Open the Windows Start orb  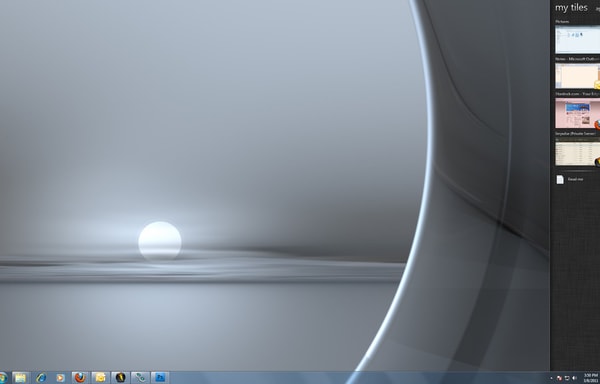point(3,378)
